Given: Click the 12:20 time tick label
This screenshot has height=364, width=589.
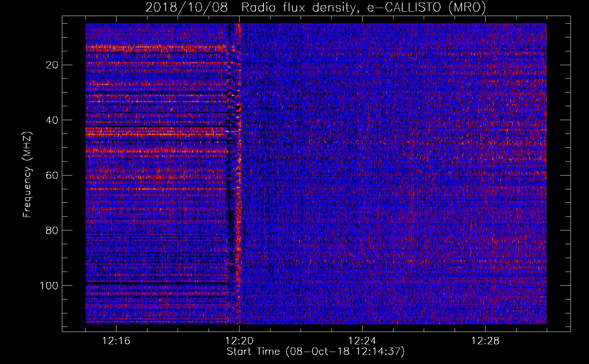Looking at the screenshot, I should coord(239,341).
